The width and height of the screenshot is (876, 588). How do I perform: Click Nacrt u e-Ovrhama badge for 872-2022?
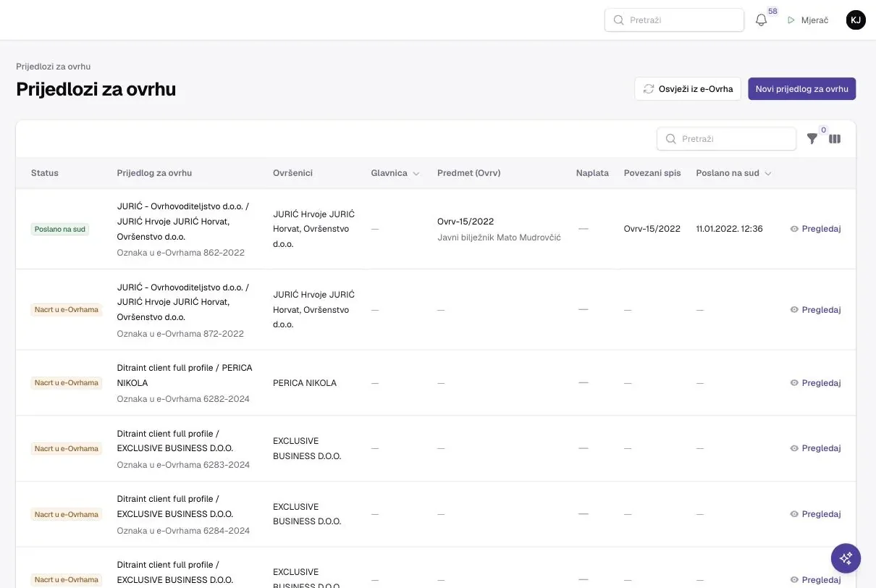point(66,310)
